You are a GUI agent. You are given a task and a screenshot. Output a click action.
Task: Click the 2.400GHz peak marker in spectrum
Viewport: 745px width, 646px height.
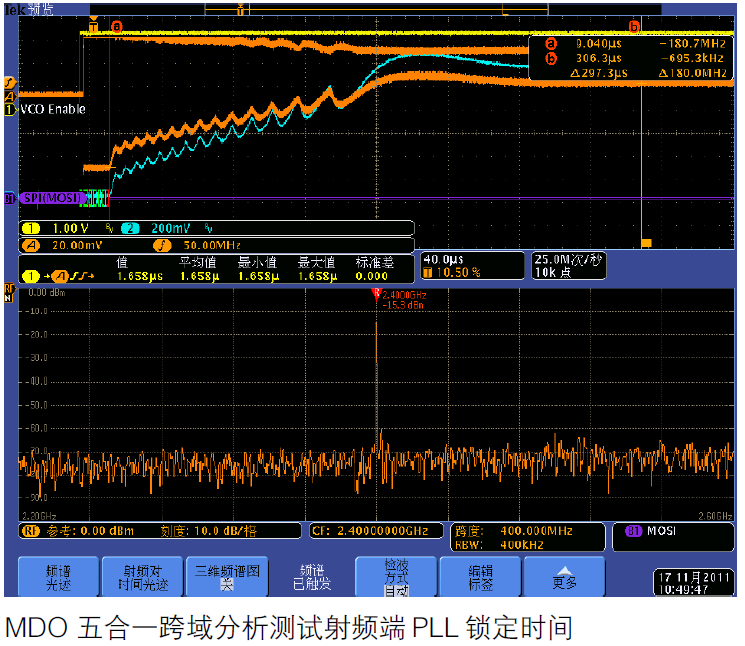click(x=377, y=294)
